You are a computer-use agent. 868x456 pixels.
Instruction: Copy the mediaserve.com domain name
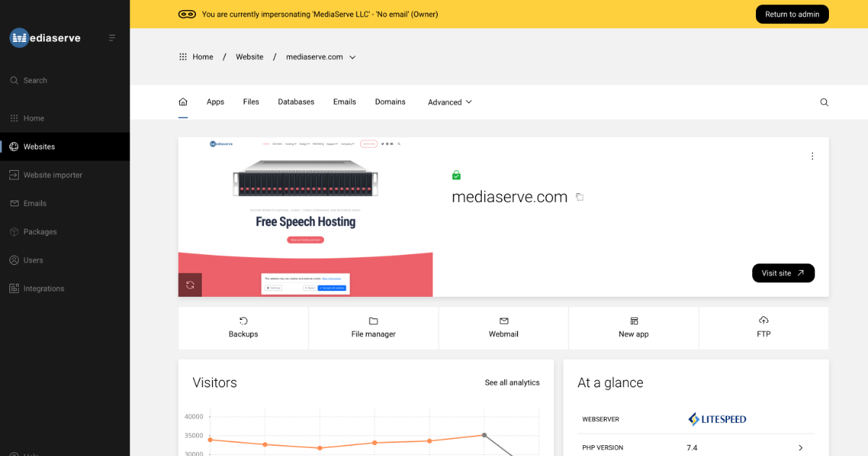[579, 197]
